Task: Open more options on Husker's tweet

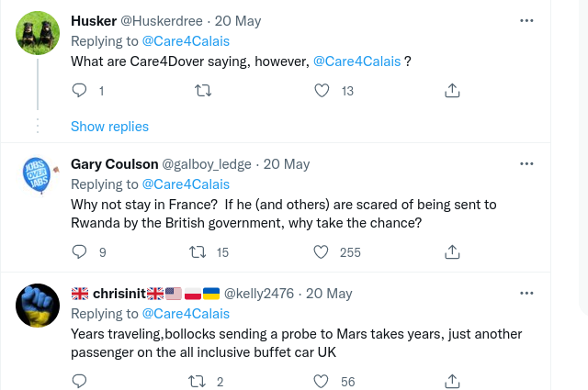Action: tap(526, 20)
